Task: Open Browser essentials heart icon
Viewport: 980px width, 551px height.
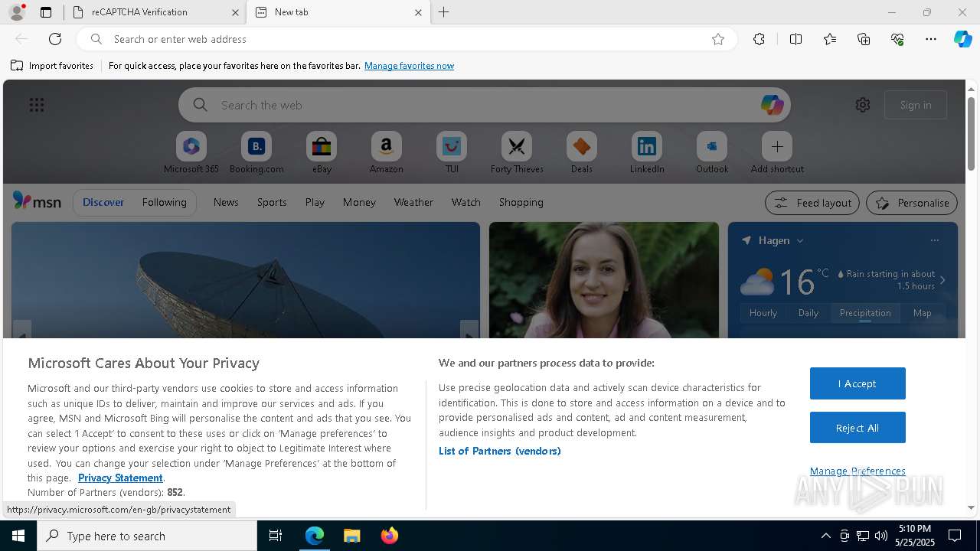Action: [x=897, y=39]
